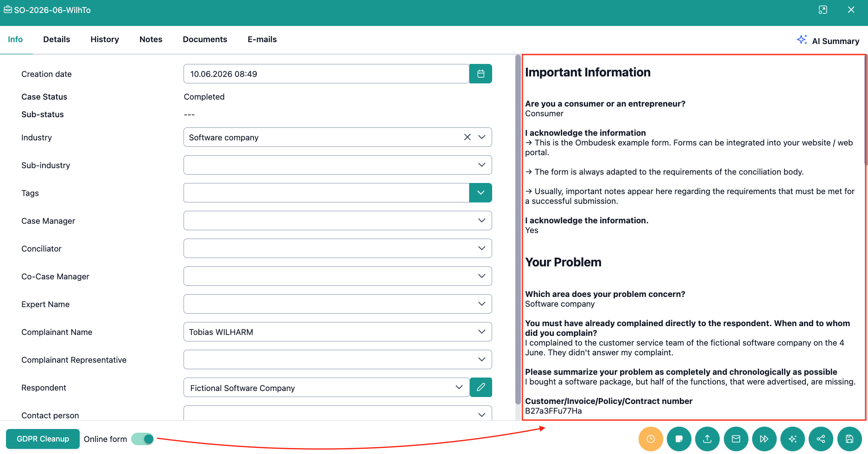Open the green Tags dropdown button
Viewport: 868px width, 454px height.
(481, 193)
